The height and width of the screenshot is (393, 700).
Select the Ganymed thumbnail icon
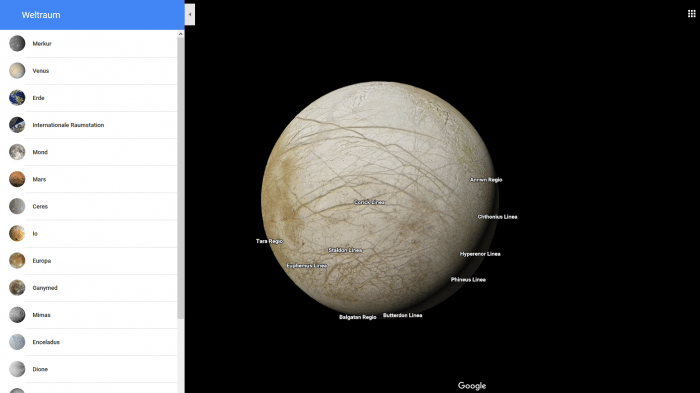[x=17, y=288]
